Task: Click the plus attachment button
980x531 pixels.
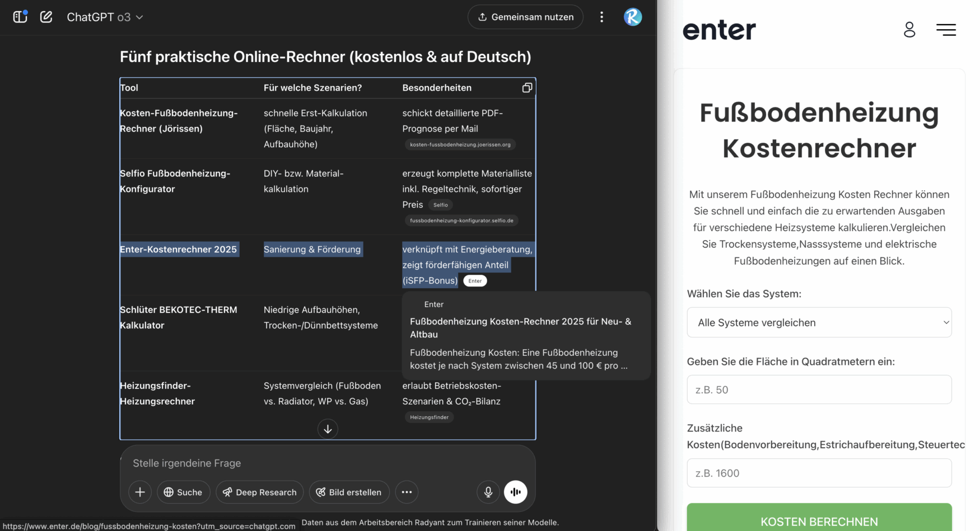Action: click(x=140, y=492)
